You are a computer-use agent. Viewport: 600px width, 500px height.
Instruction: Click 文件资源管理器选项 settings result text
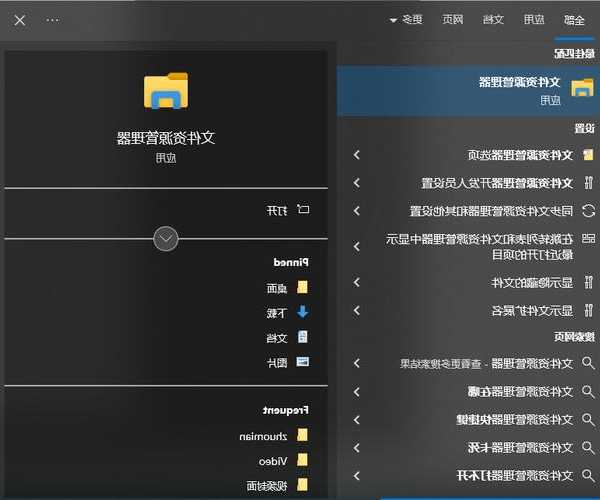tap(520, 155)
